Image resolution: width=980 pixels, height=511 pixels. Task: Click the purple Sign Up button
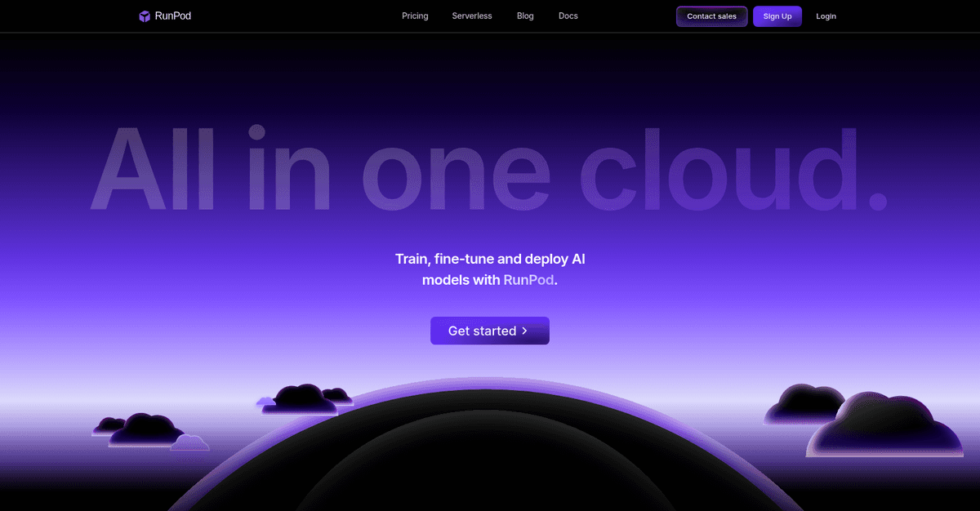tap(777, 16)
